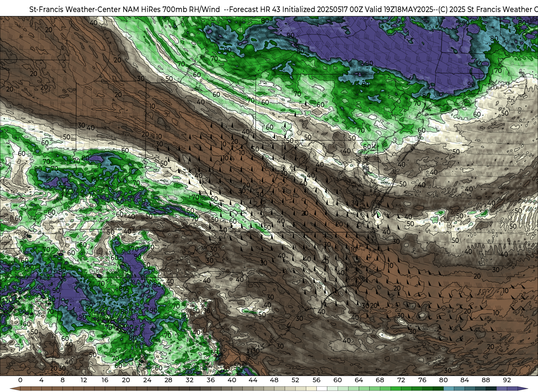The height and width of the screenshot is (392, 538).
Task: Click the 0 label on the colorbar
Action: click(20, 380)
